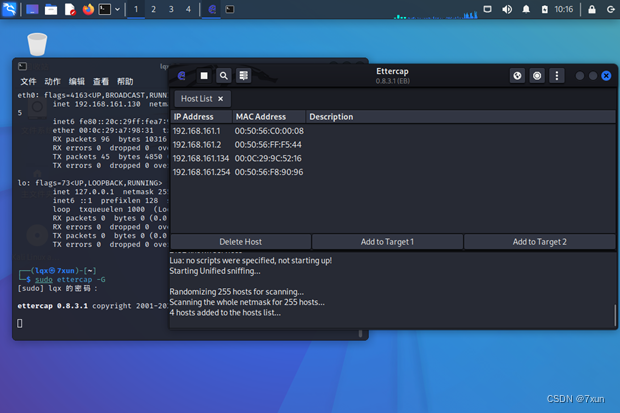Switch to workspace 1
Screen dimensions: 620x413
click(x=136, y=9)
